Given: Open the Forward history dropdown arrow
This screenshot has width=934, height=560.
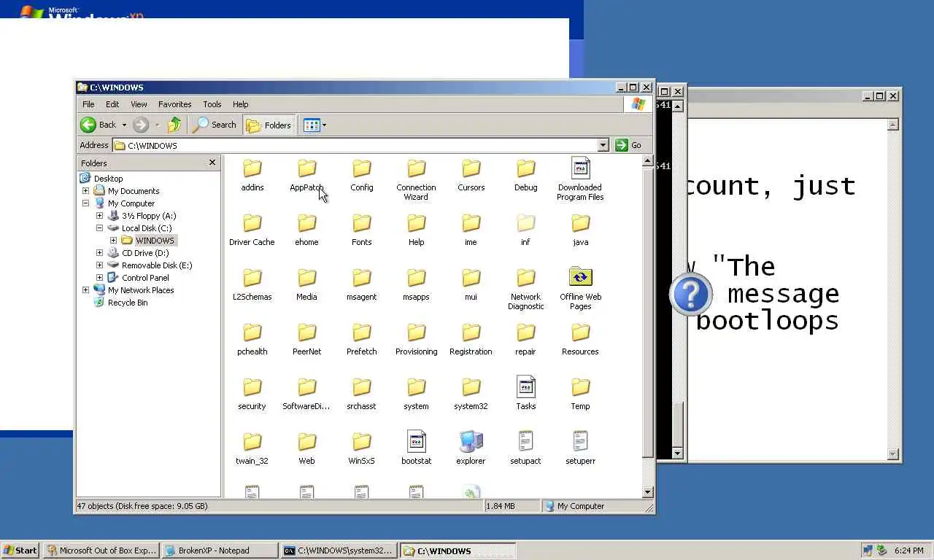Looking at the screenshot, I should [157, 125].
